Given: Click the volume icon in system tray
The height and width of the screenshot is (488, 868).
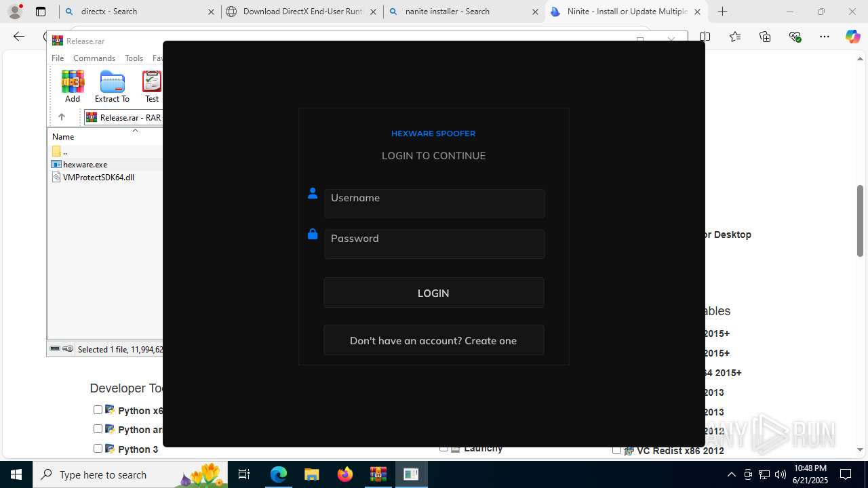Looking at the screenshot, I should pyautogui.click(x=781, y=474).
